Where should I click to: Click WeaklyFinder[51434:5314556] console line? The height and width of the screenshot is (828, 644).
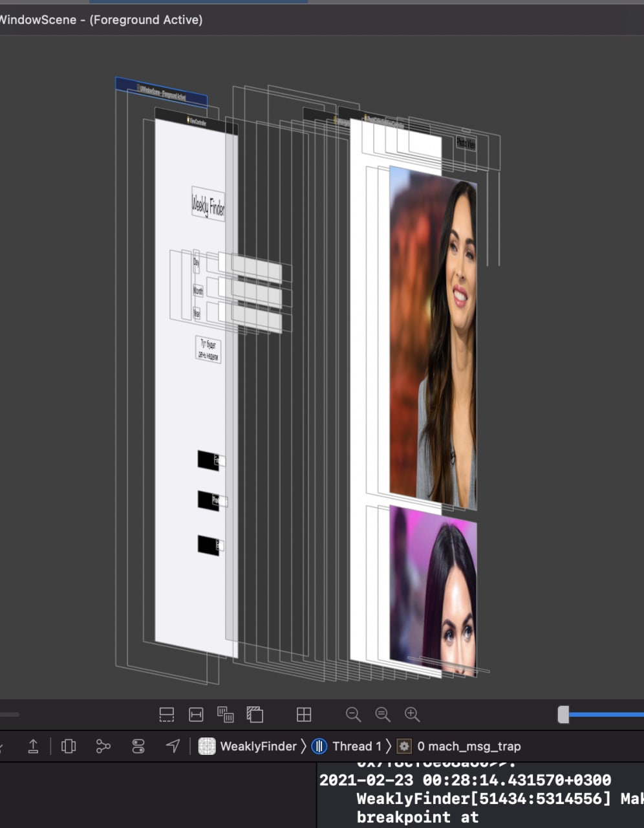tap(500, 799)
